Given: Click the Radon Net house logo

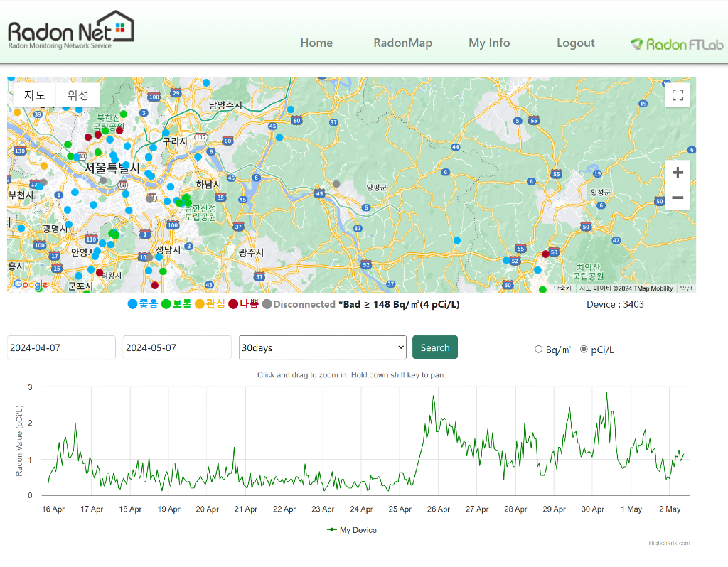Looking at the screenshot, I should (x=70, y=31).
